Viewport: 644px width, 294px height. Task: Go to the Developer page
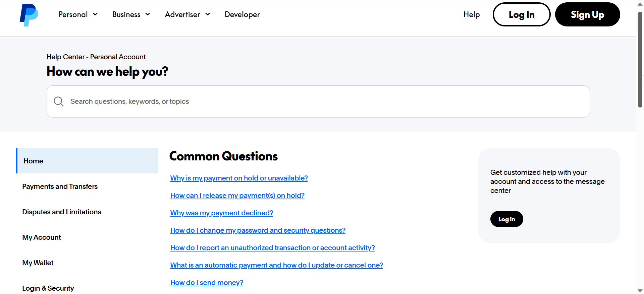(242, 14)
